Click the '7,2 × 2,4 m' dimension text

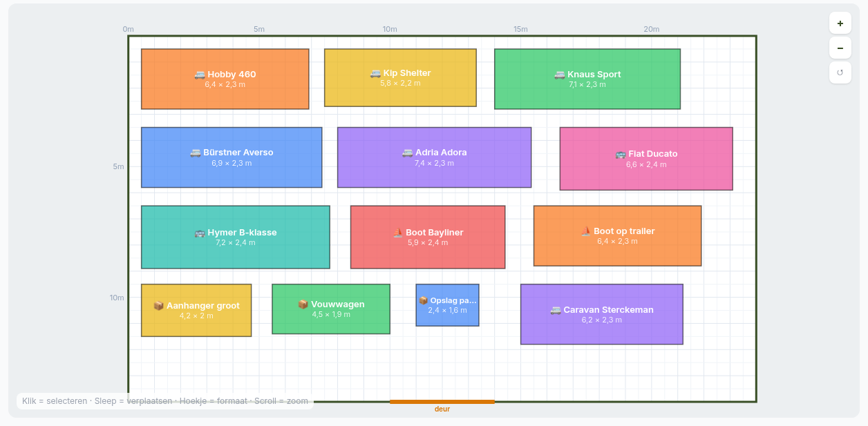point(236,242)
